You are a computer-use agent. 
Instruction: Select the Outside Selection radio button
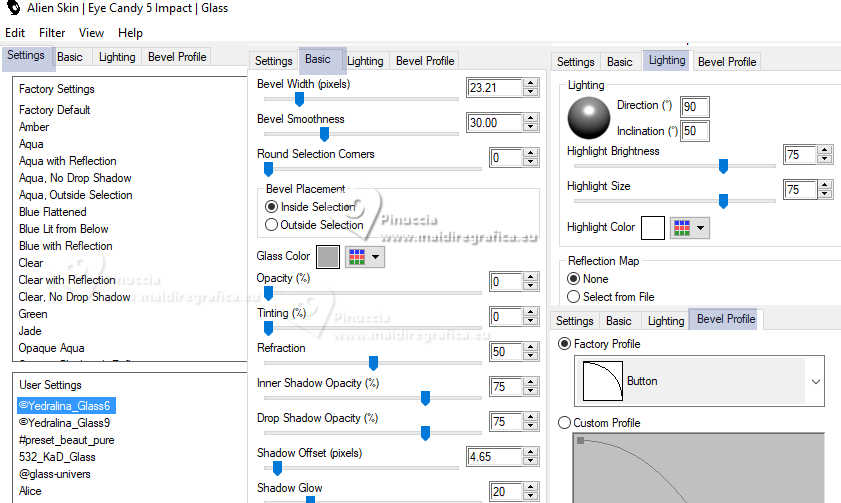(271, 225)
